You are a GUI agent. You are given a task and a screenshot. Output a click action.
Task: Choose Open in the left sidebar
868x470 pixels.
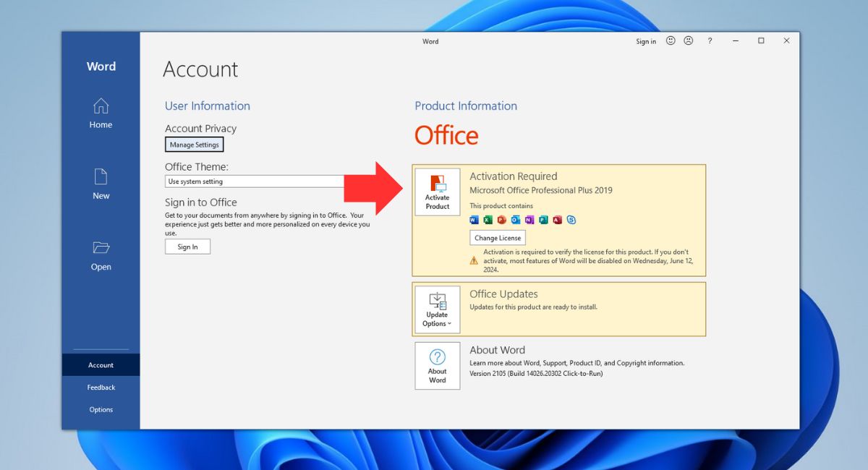[101, 255]
